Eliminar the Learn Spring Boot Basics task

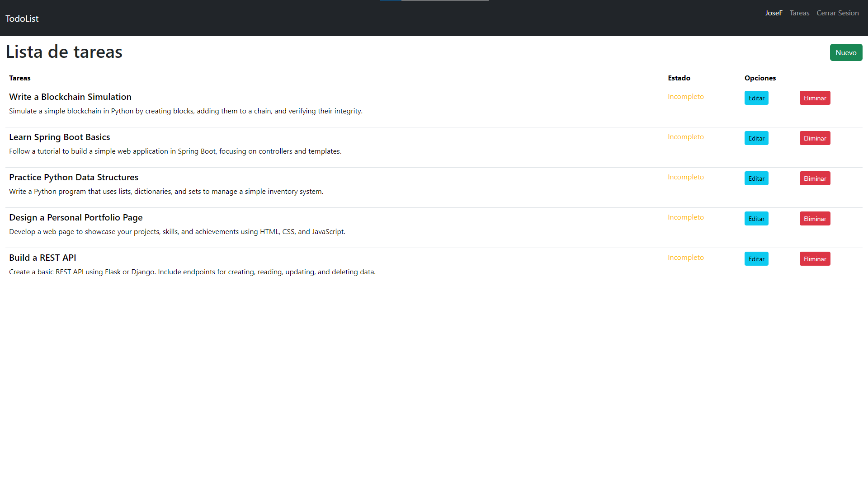tap(815, 138)
